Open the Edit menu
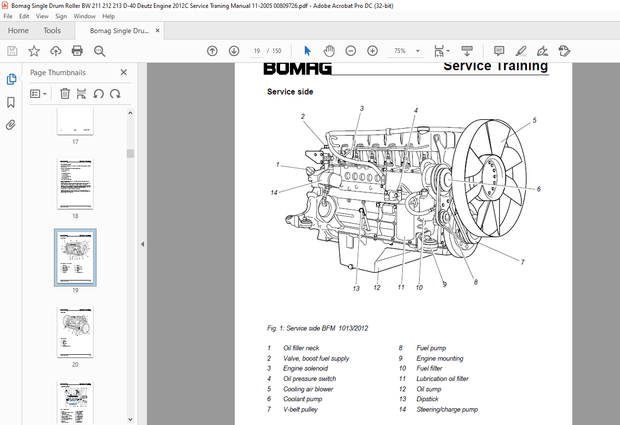 24,16
